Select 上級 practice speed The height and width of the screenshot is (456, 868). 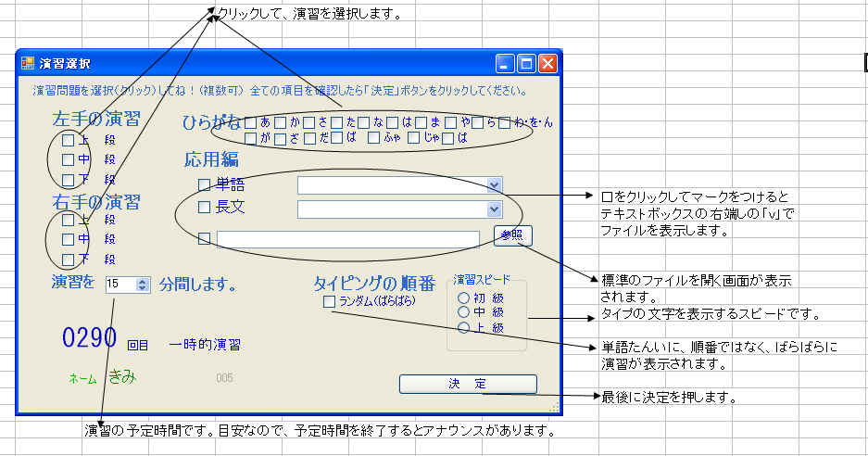pyautogui.click(x=463, y=327)
